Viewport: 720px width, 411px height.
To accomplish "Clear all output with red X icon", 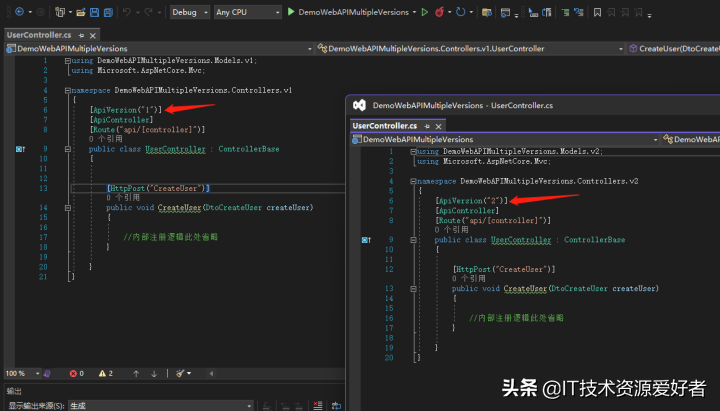I will pyautogui.click(x=318, y=406).
